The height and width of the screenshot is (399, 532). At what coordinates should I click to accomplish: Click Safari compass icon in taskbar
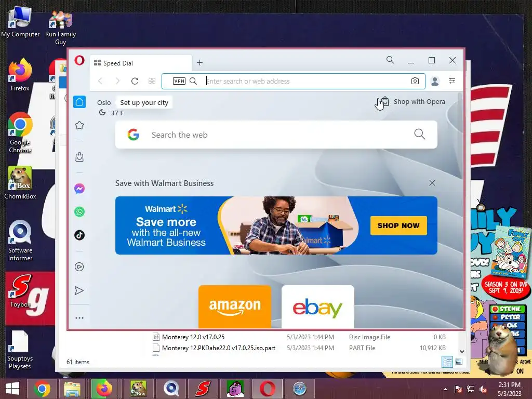pyautogui.click(x=300, y=389)
